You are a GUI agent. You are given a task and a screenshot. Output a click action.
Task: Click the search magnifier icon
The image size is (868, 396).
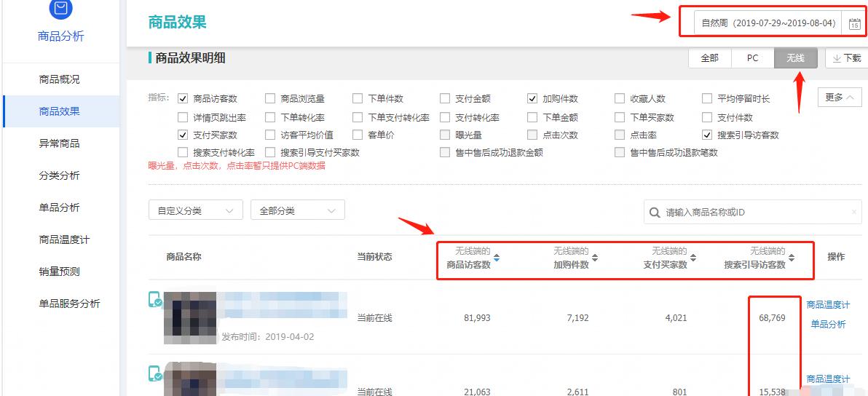click(x=654, y=213)
